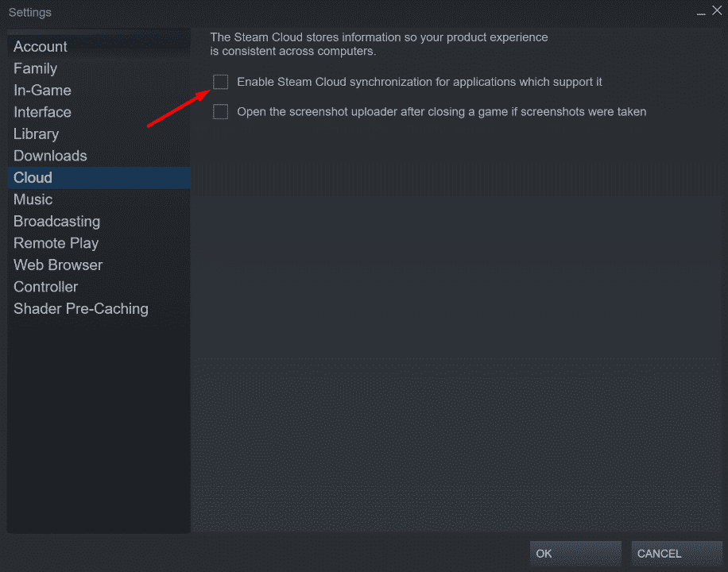Screen dimensions: 728x572
Task: Select Web Browser settings
Action: (58, 265)
